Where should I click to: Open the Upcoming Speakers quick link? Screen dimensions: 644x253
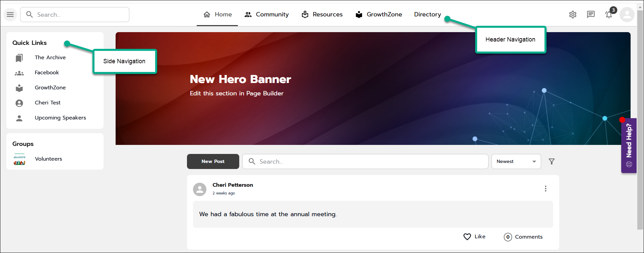[60, 118]
